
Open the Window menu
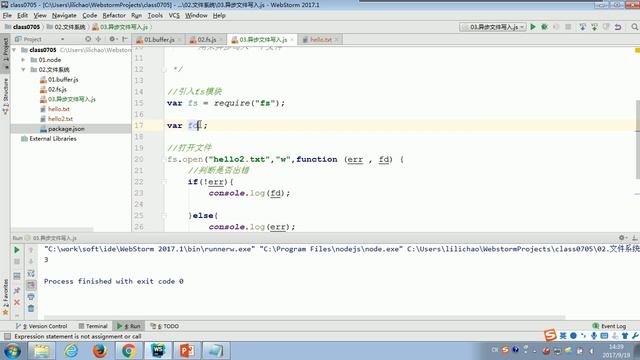(x=196, y=16)
